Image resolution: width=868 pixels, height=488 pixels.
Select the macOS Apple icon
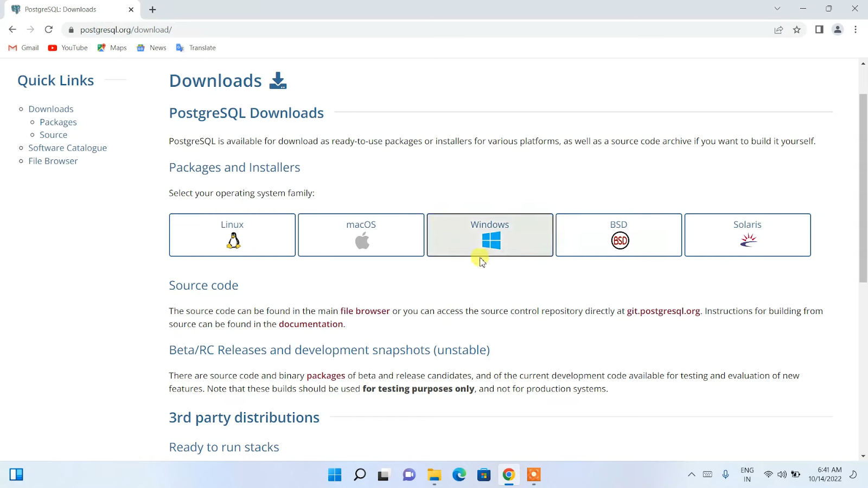click(x=361, y=240)
